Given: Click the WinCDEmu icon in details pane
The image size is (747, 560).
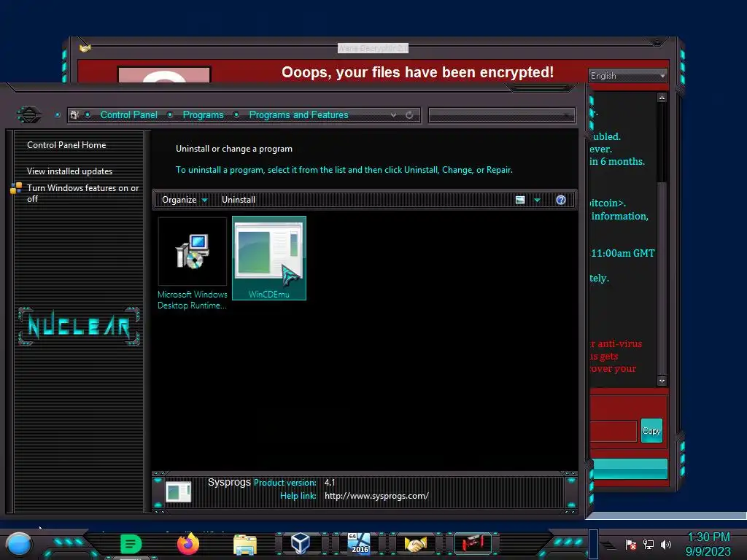Looking at the screenshot, I should (179, 491).
